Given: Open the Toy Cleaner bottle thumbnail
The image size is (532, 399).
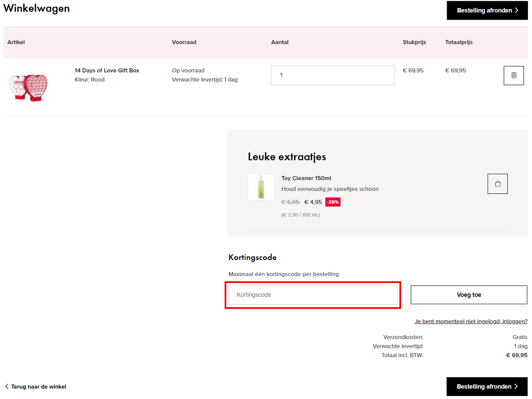Looking at the screenshot, I should pos(261,187).
